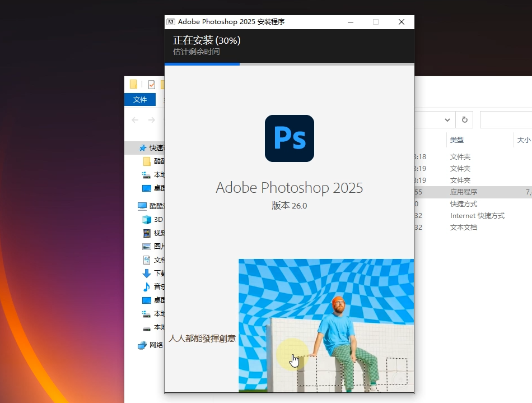The height and width of the screenshot is (403, 532).
Task: Click the blue installation progress bar
Action: 202,64
